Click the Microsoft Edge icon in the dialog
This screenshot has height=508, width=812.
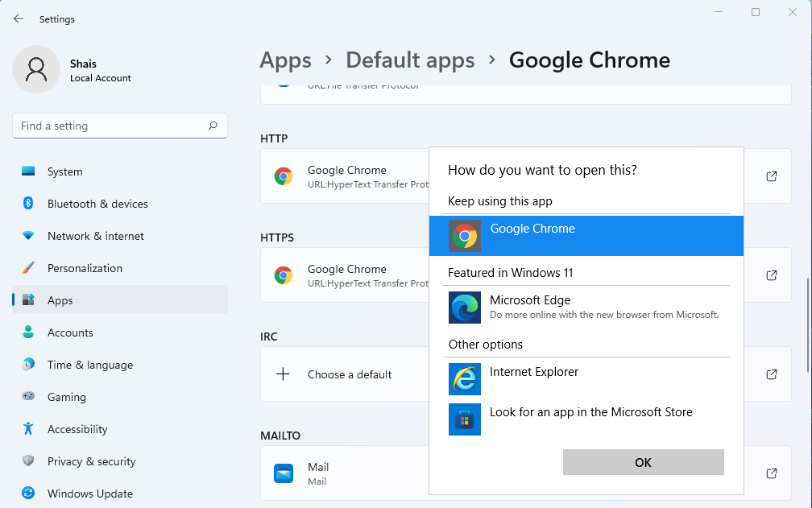[465, 308]
